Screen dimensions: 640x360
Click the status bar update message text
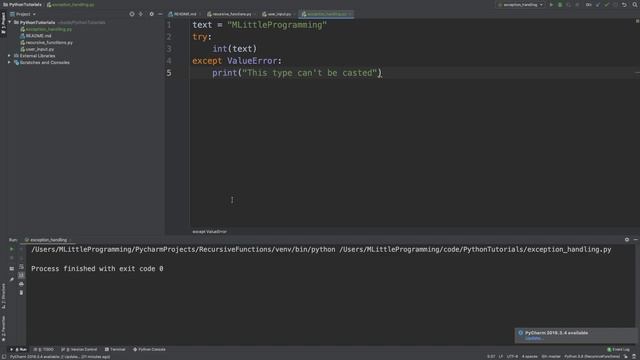(60, 357)
